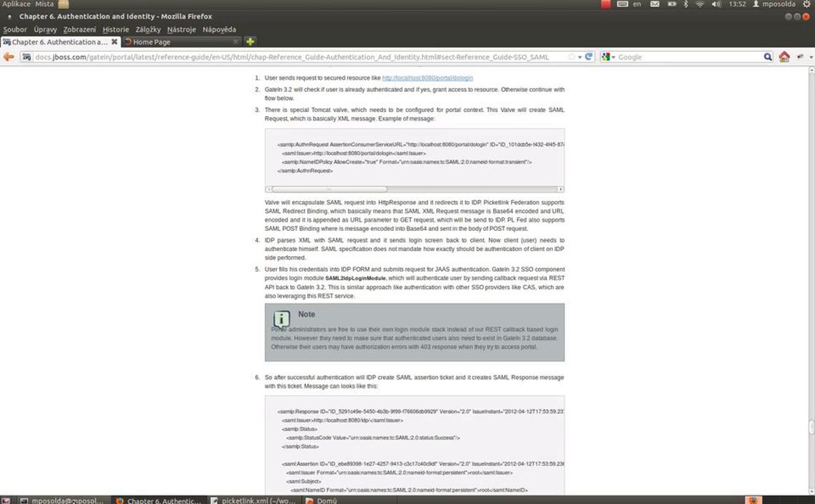Click the vertical scrollbar's up arrow

[x=812, y=70]
